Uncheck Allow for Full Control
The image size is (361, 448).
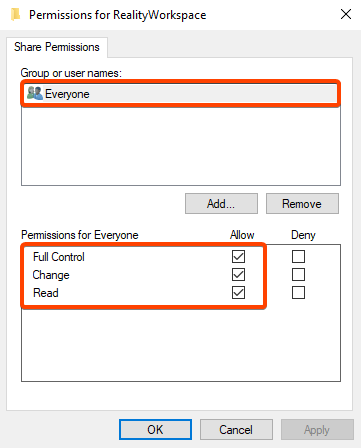point(238,257)
